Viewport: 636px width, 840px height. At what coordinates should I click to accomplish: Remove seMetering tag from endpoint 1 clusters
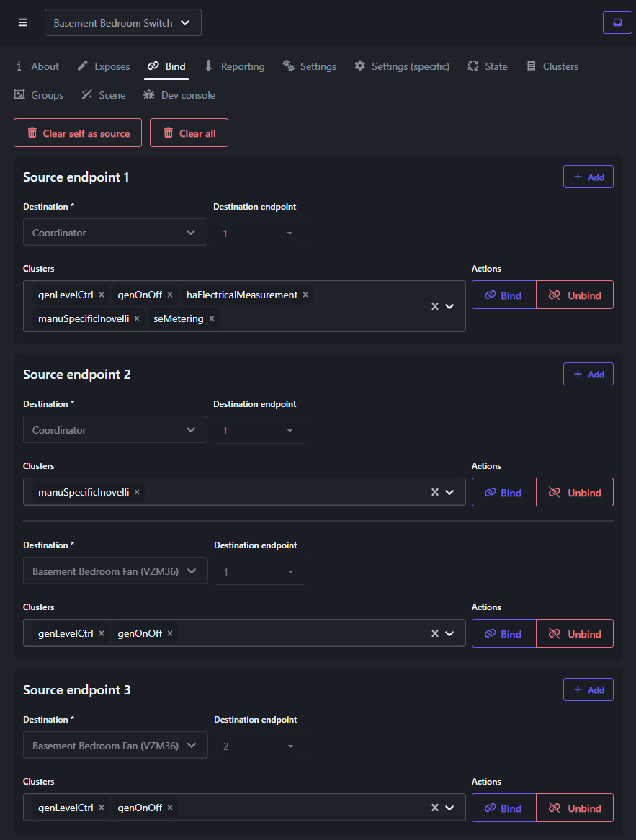click(x=212, y=318)
